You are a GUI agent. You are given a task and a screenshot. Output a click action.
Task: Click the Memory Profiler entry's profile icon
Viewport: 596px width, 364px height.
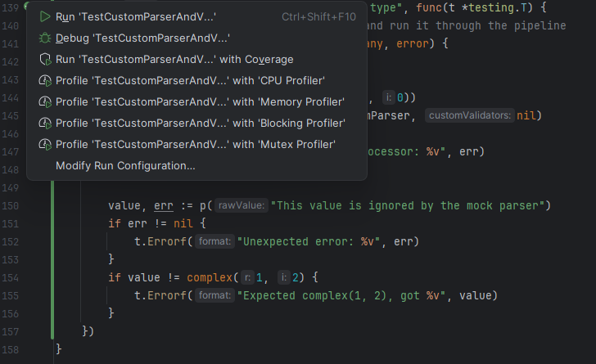point(45,101)
